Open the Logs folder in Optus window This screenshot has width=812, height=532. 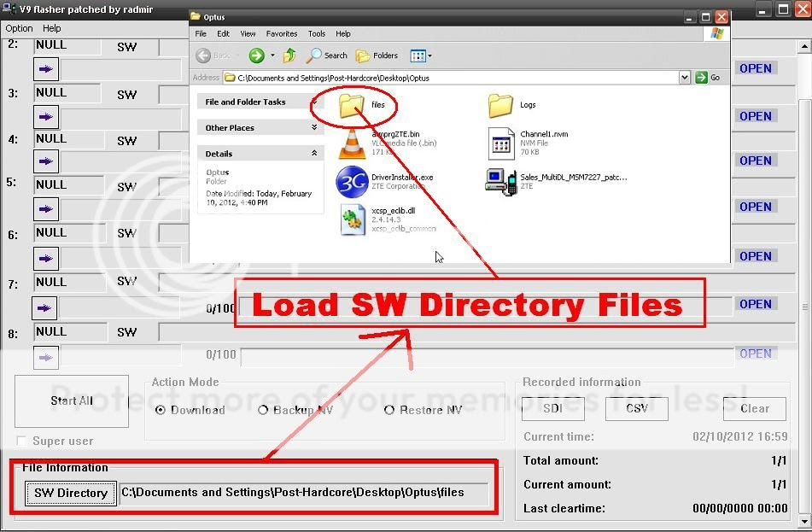tap(500, 105)
